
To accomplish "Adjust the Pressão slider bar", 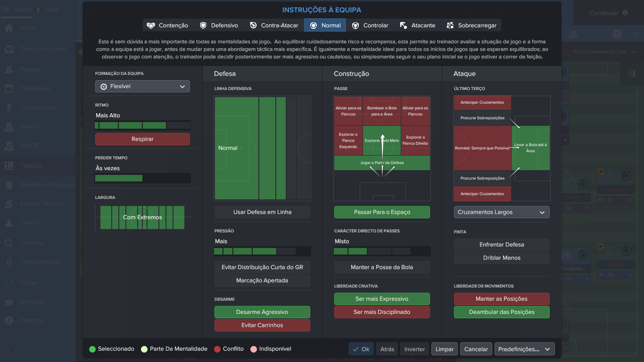I will point(262,251).
